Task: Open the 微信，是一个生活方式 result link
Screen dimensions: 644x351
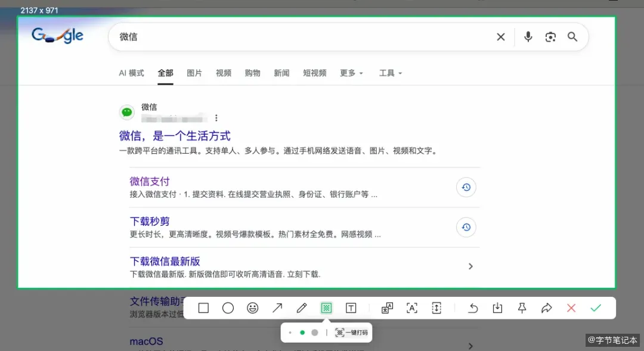Action: click(x=175, y=136)
